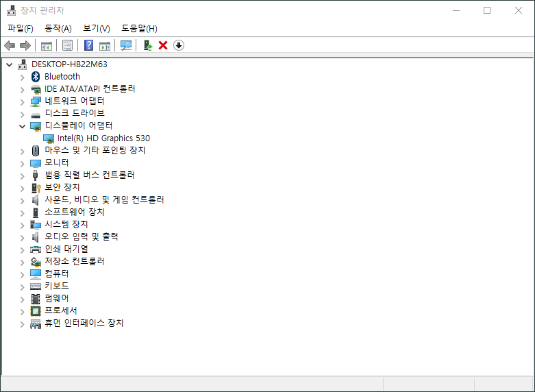The image size is (535, 392).
Task: Click the 키보드 keyboard icon
Action: [x=36, y=286]
